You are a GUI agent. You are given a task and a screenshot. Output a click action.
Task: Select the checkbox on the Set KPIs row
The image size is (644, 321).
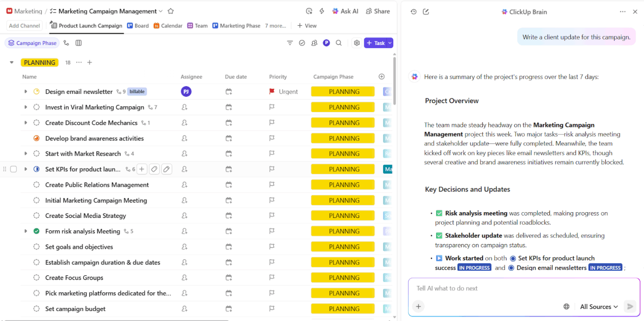tap(13, 169)
